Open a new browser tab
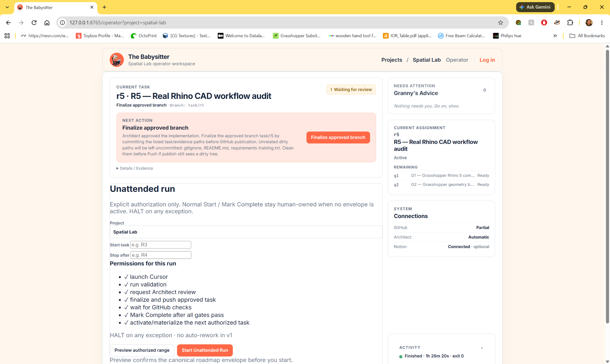The image size is (610, 364). click(x=104, y=7)
